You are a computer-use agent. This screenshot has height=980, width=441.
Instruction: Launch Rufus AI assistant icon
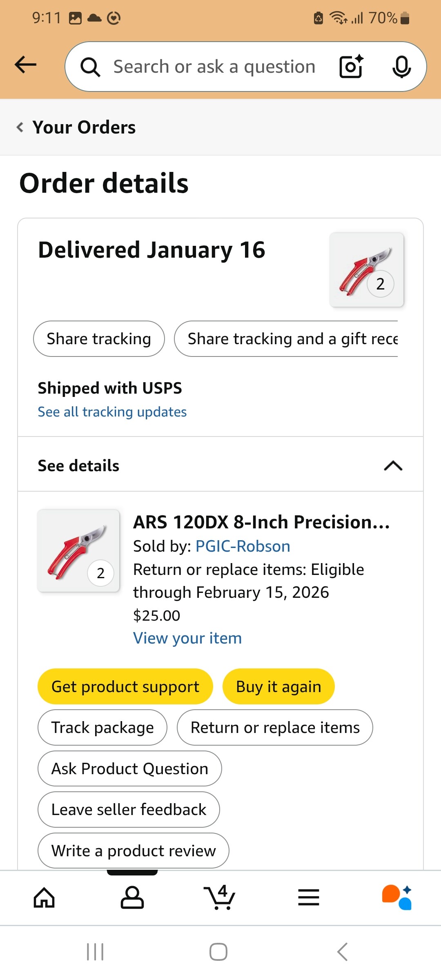point(397,898)
